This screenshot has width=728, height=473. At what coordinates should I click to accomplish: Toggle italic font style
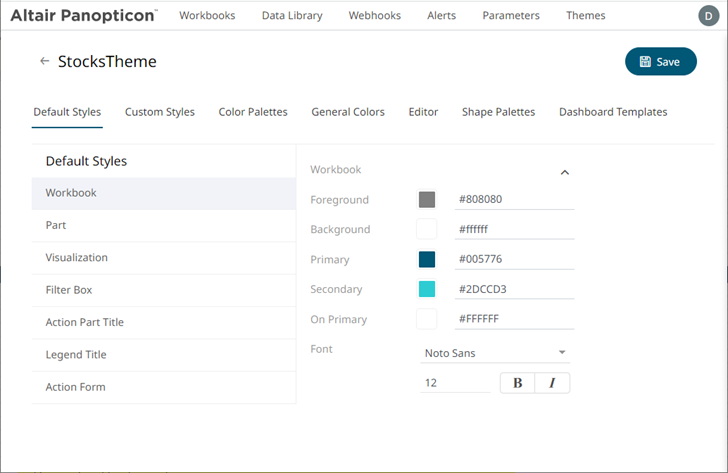(552, 383)
